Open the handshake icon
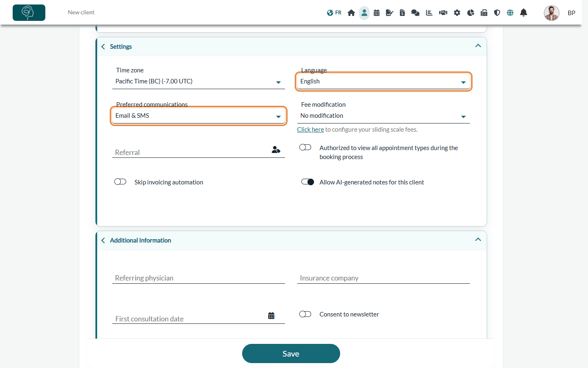The image size is (588, 368). click(443, 13)
